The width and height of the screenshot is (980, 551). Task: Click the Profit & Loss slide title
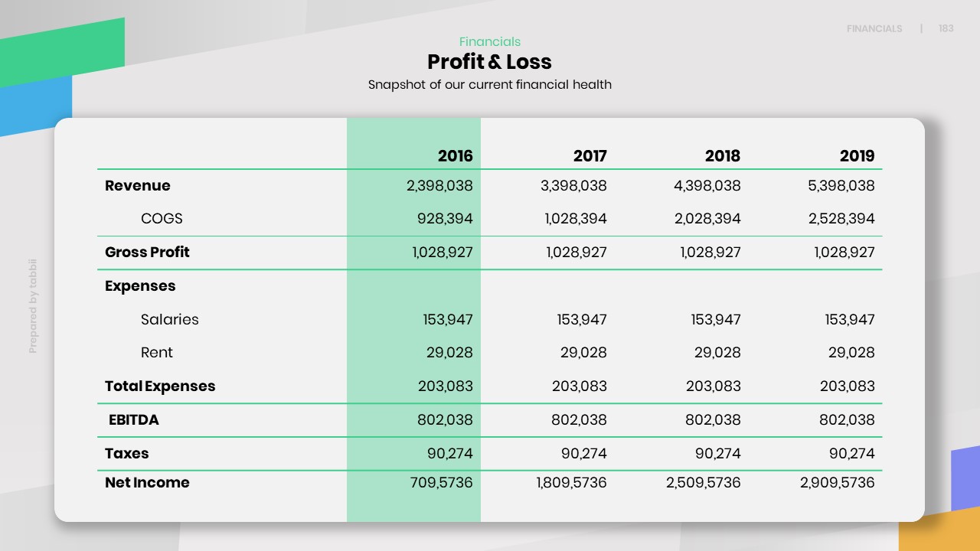tap(489, 62)
